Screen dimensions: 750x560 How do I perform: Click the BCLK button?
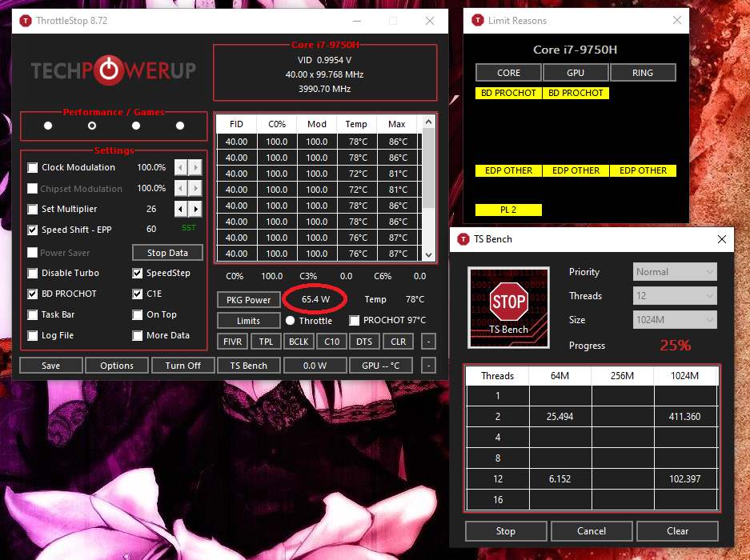299,342
